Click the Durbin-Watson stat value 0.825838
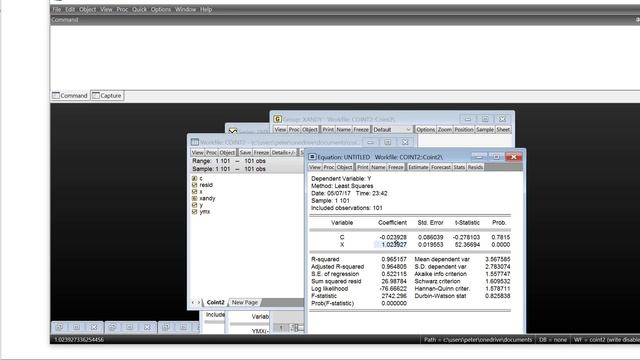Screen dimensions: 640x360 [498, 296]
